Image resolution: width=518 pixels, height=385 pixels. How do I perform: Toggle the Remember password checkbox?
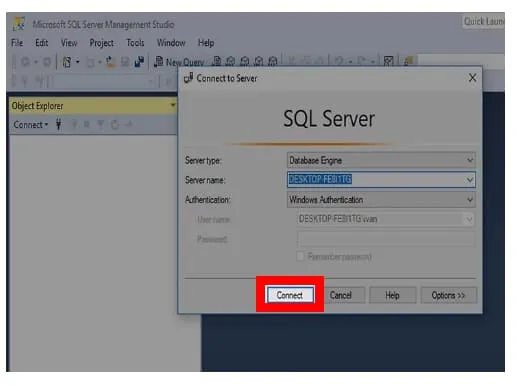300,256
